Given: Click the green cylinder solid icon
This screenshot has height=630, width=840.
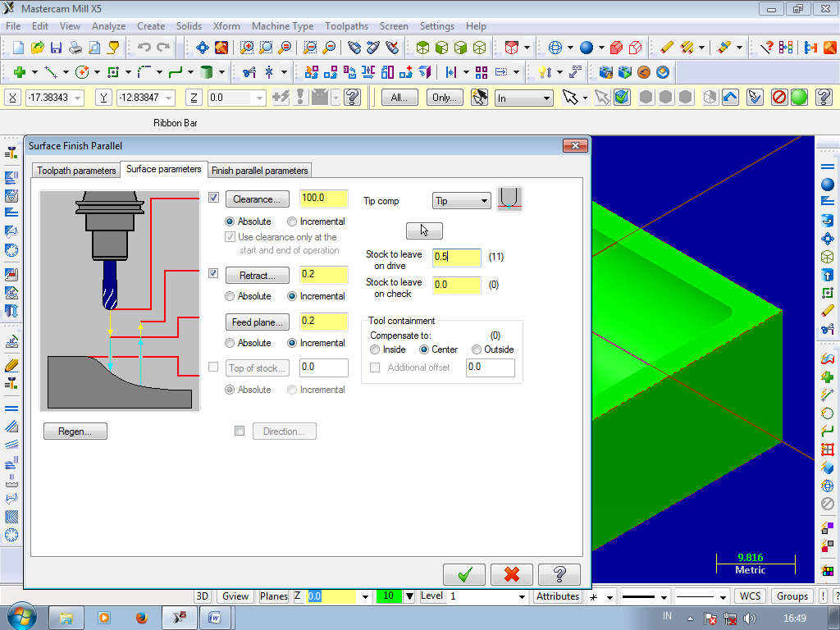Looking at the screenshot, I should coord(206,72).
